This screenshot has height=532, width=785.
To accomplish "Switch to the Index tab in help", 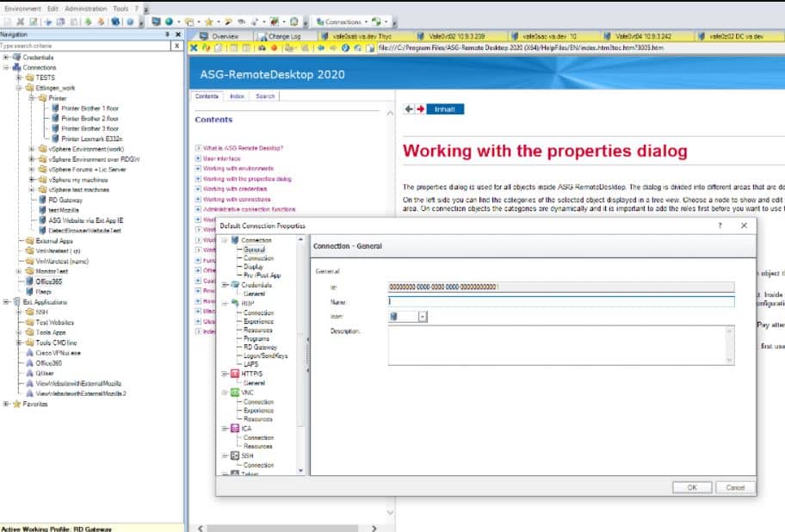I will (x=237, y=96).
